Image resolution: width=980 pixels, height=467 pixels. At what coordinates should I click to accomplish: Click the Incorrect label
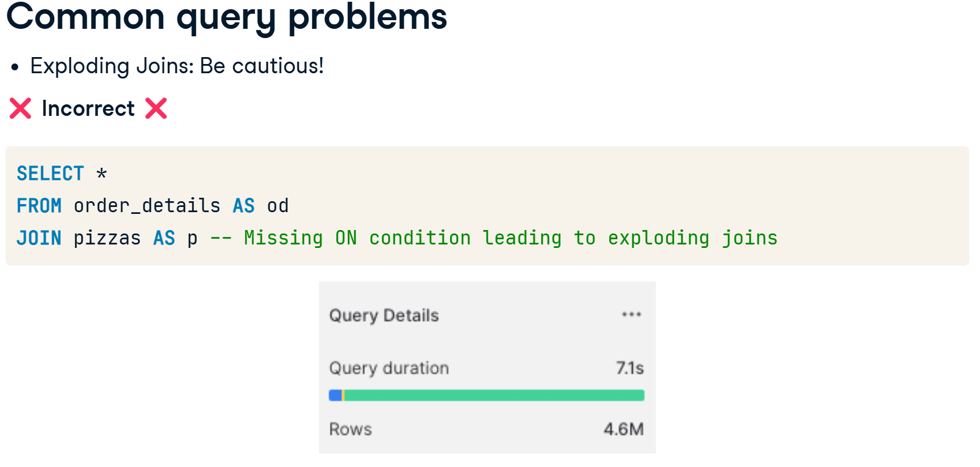click(x=88, y=108)
